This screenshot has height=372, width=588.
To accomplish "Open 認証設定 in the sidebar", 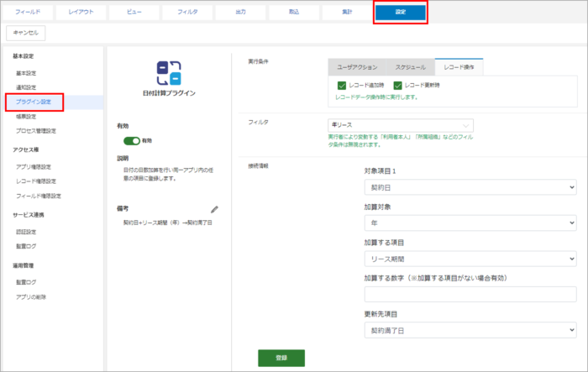I will [x=26, y=232].
